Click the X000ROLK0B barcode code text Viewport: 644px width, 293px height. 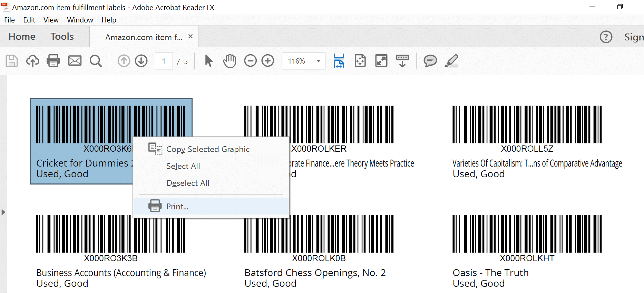pos(319,258)
